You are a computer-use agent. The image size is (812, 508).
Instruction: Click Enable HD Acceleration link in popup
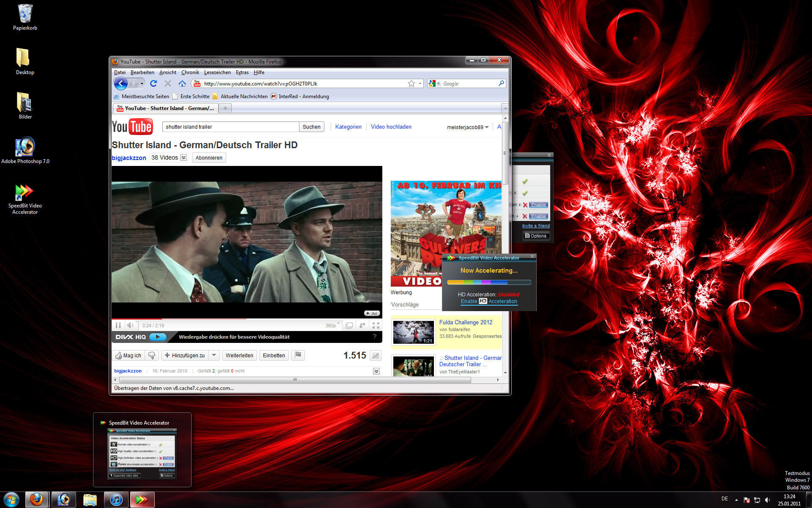[488, 301]
